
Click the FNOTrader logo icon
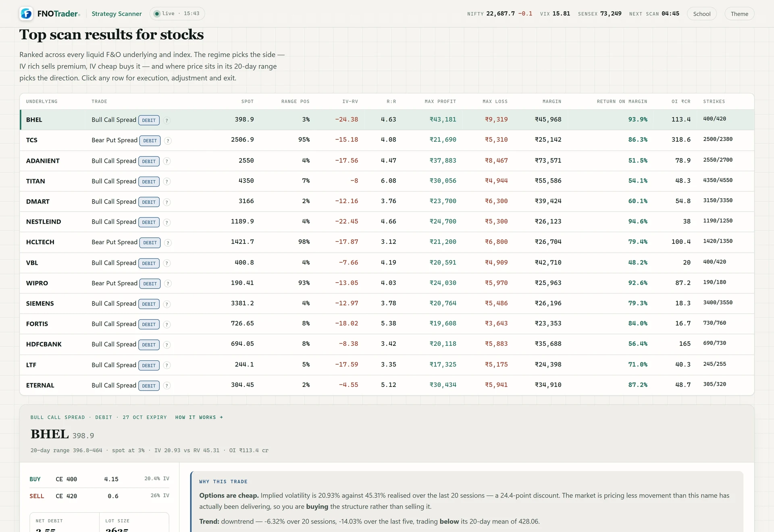26,14
